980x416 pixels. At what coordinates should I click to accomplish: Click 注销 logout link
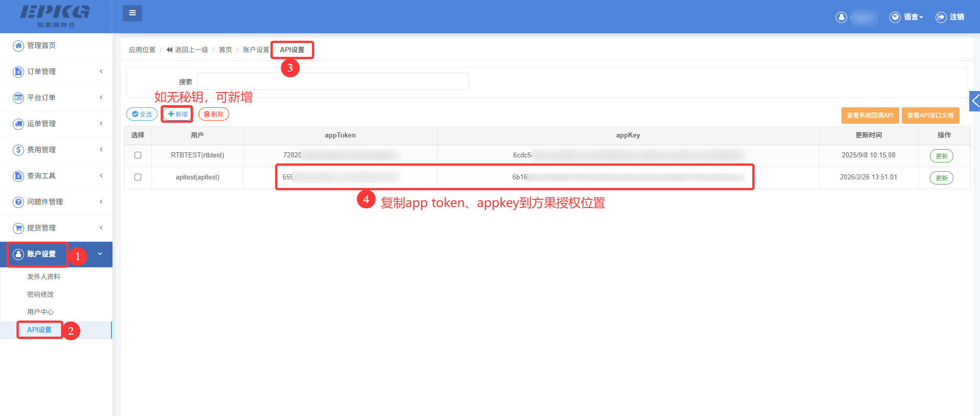957,17
